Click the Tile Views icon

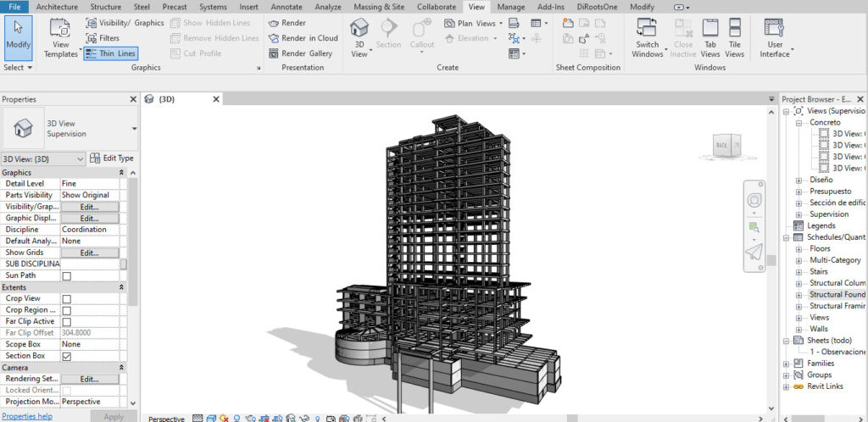pos(734,28)
